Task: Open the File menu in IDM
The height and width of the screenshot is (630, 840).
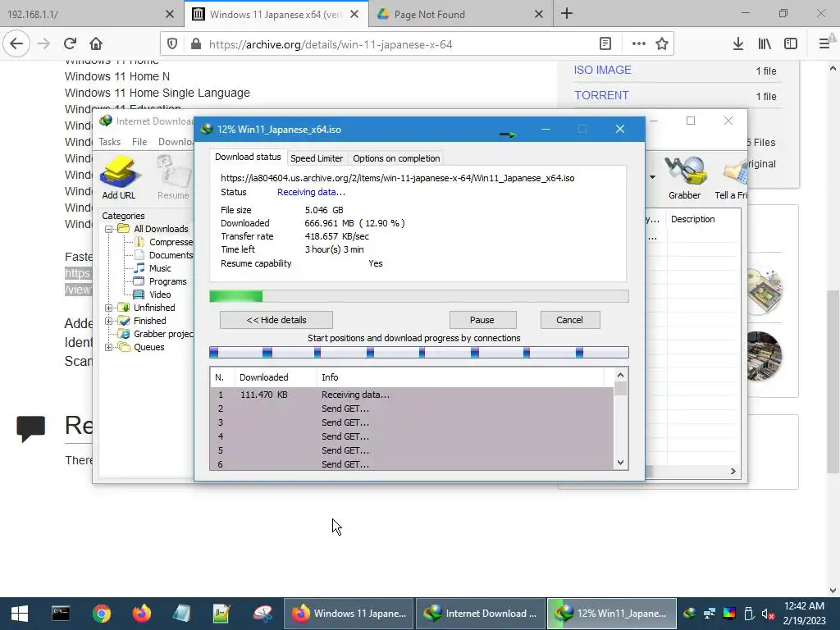Action: [x=139, y=141]
